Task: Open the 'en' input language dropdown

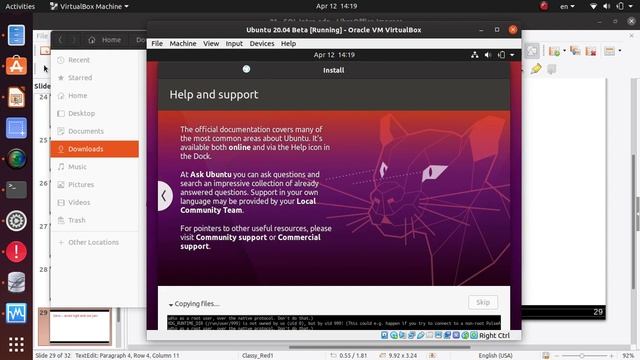Action: [567, 6]
